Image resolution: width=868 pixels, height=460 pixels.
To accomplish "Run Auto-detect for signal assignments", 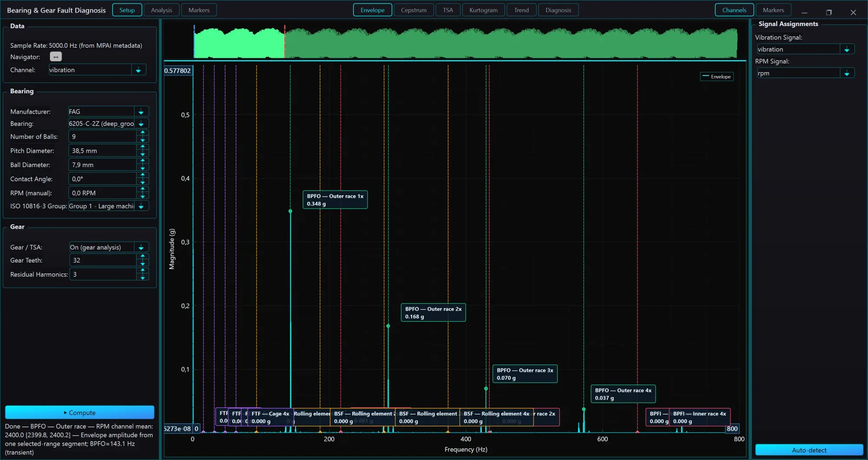I will [809, 450].
